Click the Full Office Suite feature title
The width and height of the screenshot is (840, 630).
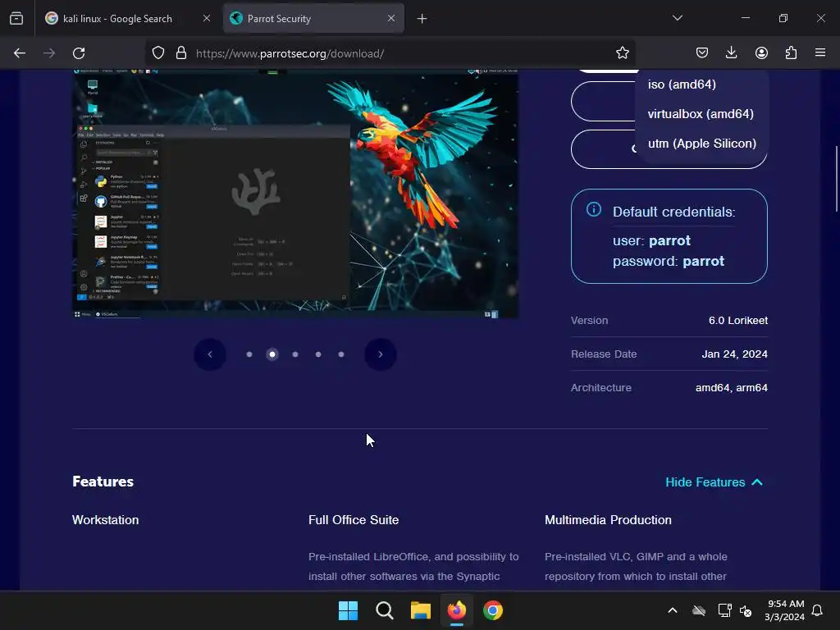354,519
